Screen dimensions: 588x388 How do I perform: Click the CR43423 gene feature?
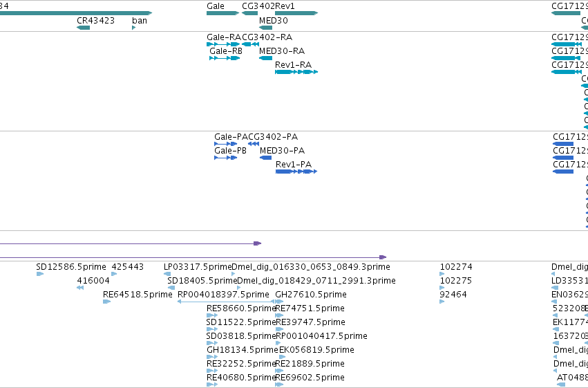[83, 28]
